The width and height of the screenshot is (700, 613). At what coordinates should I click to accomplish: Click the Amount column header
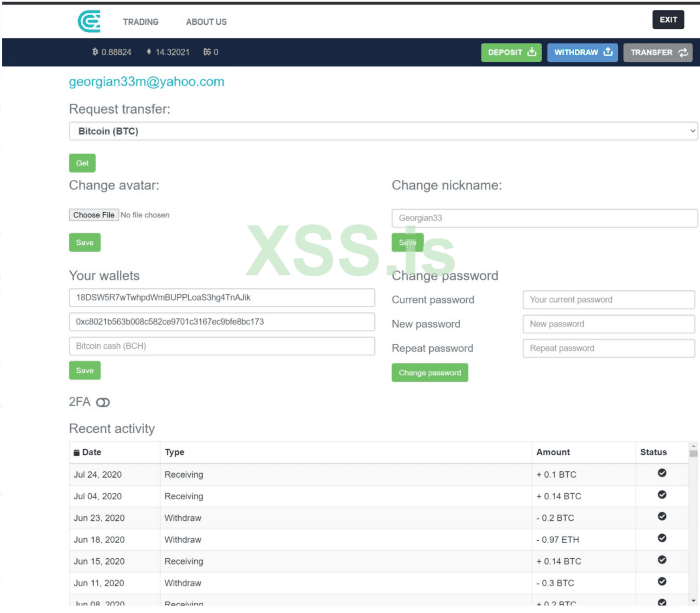click(x=583, y=452)
